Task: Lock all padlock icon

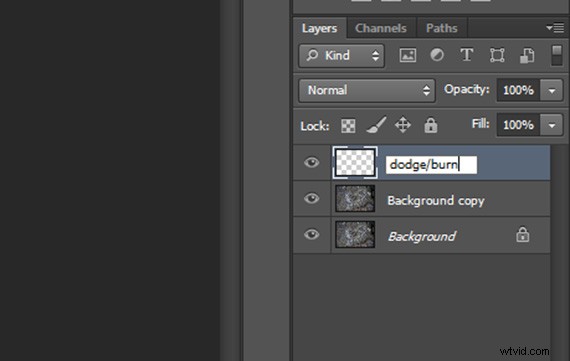Action: point(431,125)
